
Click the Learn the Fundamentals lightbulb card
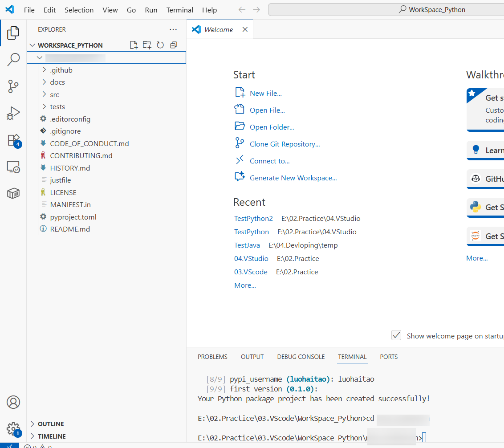click(485, 150)
